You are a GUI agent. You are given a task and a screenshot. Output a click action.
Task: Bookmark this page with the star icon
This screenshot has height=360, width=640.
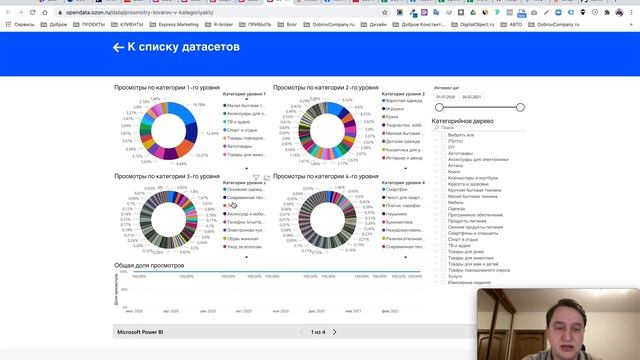(384, 13)
